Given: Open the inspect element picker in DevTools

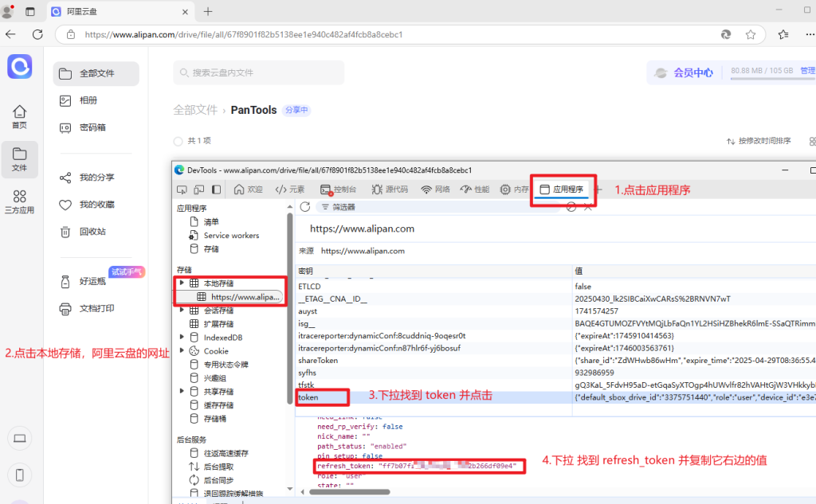Looking at the screenshot, I should [x=182, y=189].
